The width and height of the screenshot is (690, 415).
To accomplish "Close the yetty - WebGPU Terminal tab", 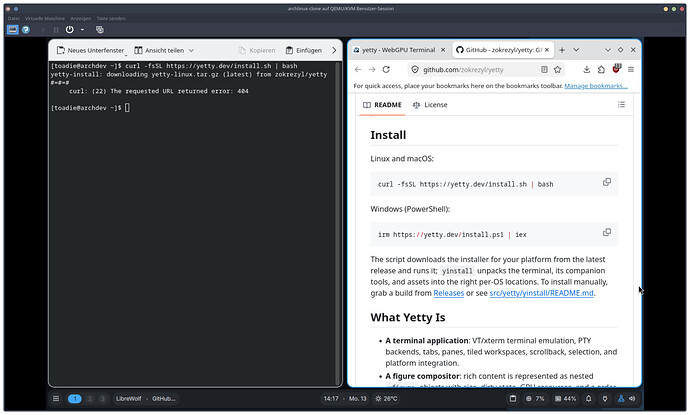I will [443, 50].
